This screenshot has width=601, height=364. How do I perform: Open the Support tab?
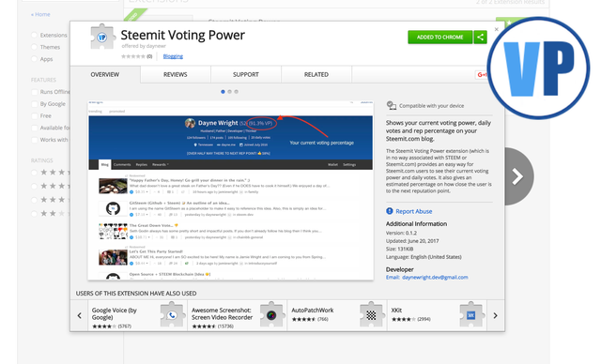point(246,74)
